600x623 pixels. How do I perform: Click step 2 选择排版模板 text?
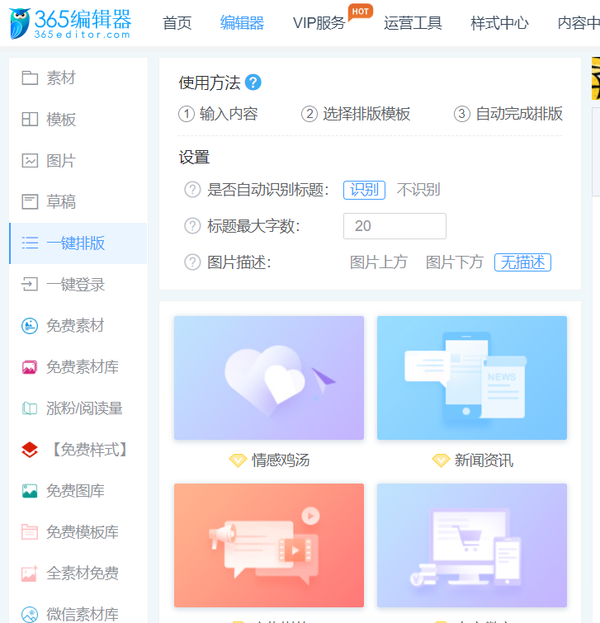[x=366, y=114]
